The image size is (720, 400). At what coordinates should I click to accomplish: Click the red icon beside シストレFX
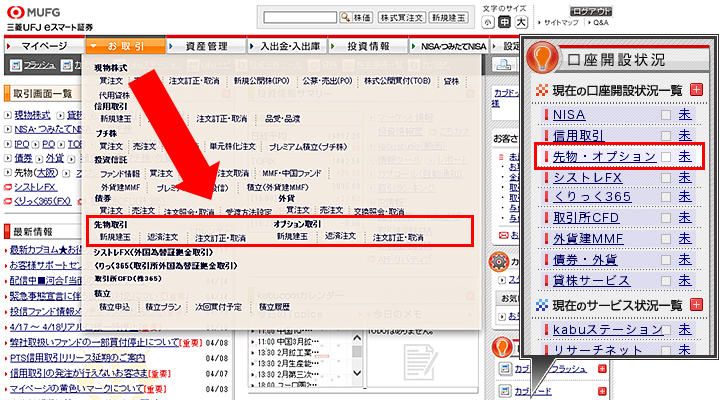pos(8,187)
